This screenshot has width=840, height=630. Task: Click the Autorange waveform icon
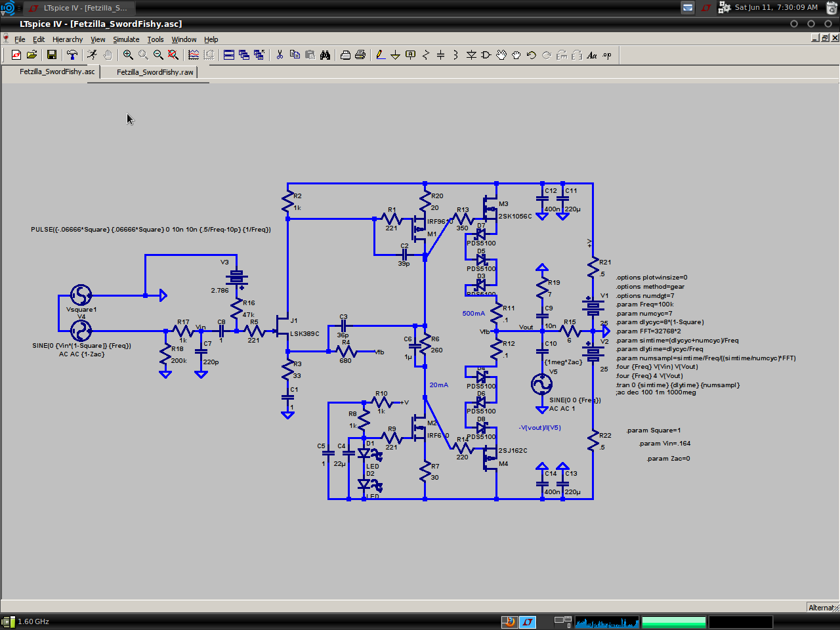tap(194, 55)
